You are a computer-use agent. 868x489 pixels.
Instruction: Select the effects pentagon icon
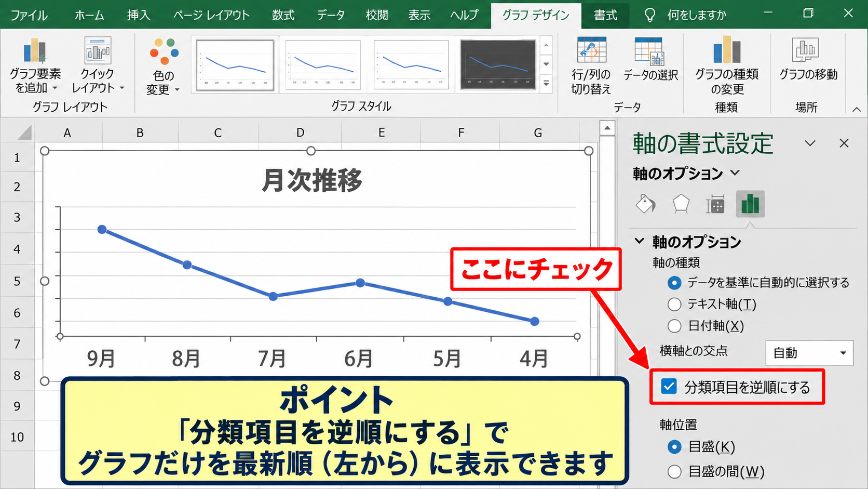pyautogui.click(x=681, y=204)
